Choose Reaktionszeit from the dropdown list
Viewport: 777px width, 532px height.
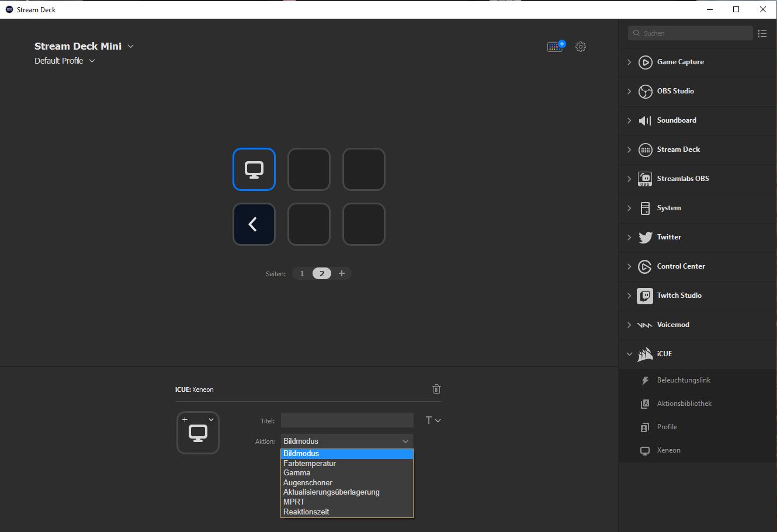click(x=347, y=512)
